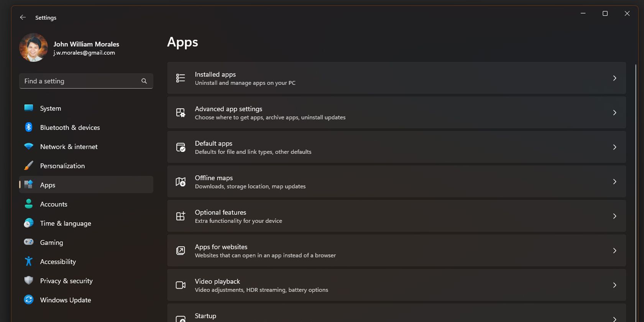Click the Optional features plus icon
The height and width of the screenshot is (322, 644).
coord(180,216)
